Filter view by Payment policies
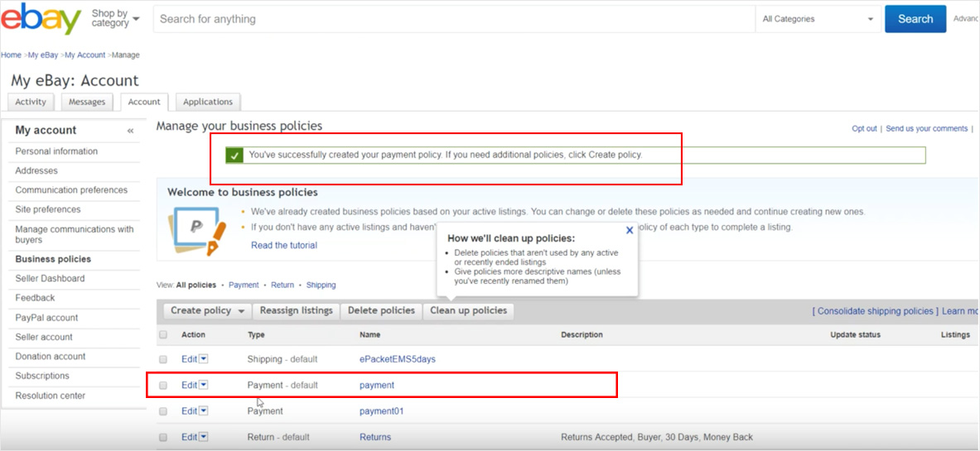The height and width of the screenshot is (451, 980). (244, 285)
